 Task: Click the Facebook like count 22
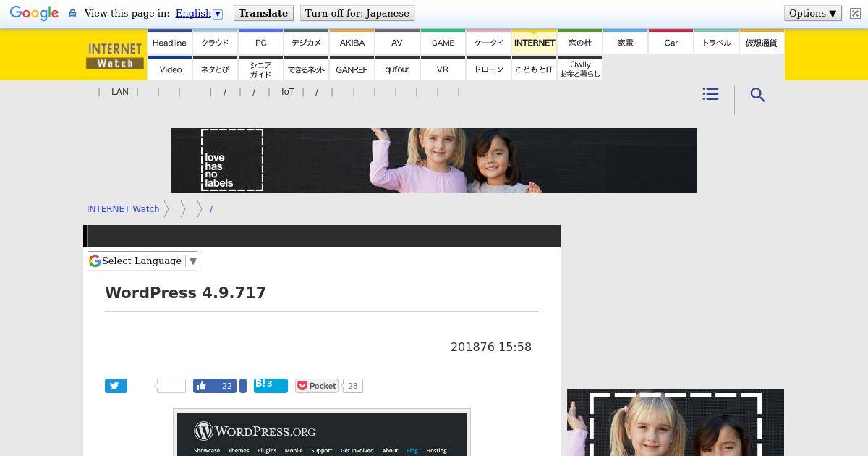[x=226, y=386]
